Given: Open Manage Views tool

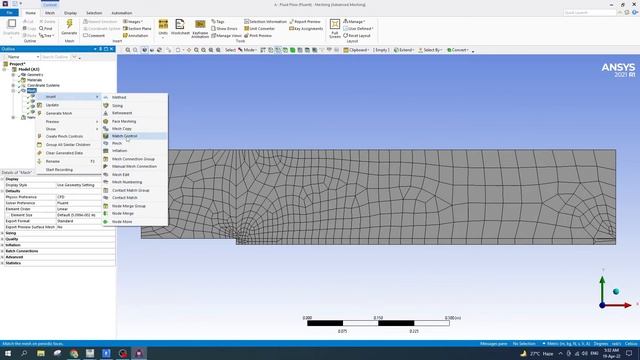Looking at the screenshot, I should click(x=226, y=36).
